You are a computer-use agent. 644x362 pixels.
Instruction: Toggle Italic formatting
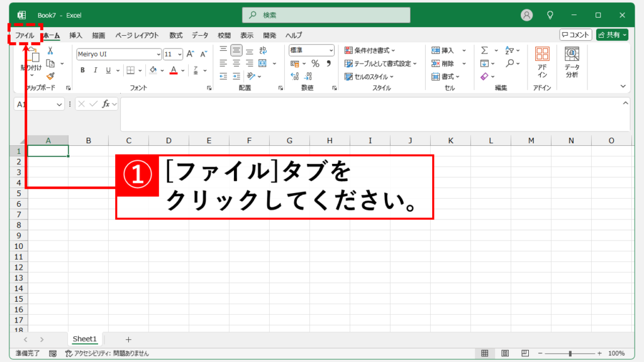(95, 70)
